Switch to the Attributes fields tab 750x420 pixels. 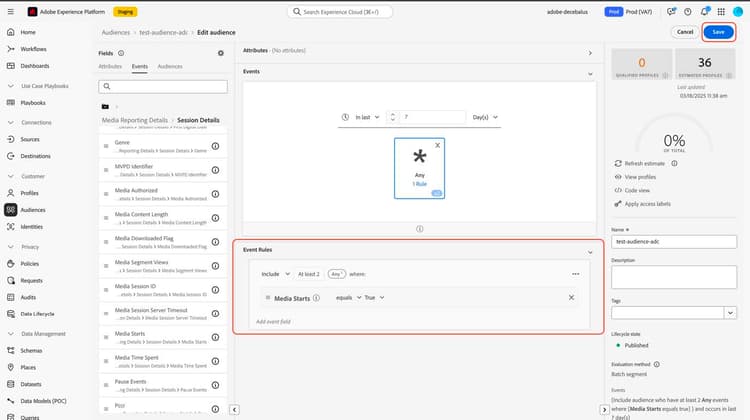(x=110, y=66)
